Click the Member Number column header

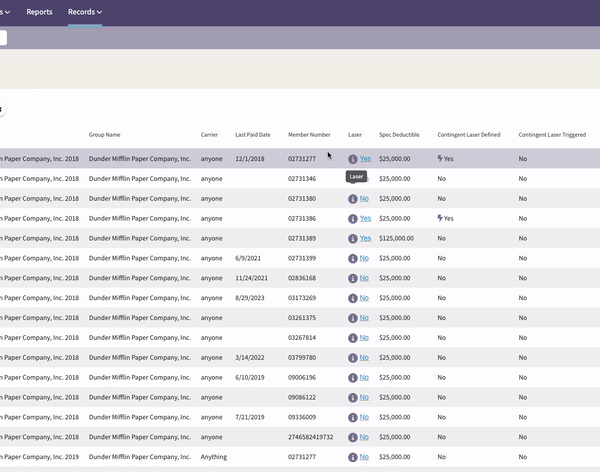pyautogui.click(x=309, y=135)
